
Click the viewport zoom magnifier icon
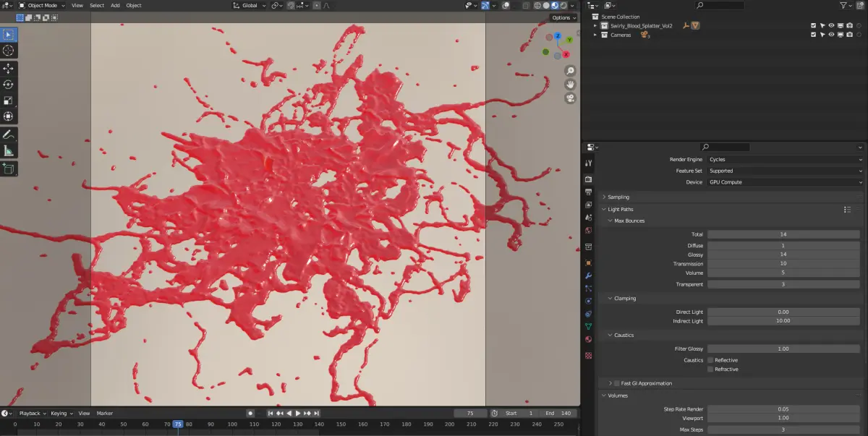point(571,71)
